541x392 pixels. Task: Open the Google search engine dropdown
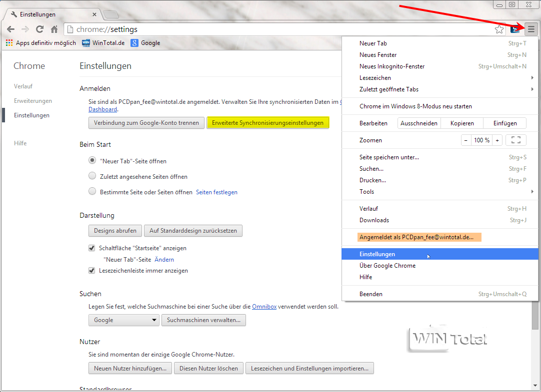point(124,320)
